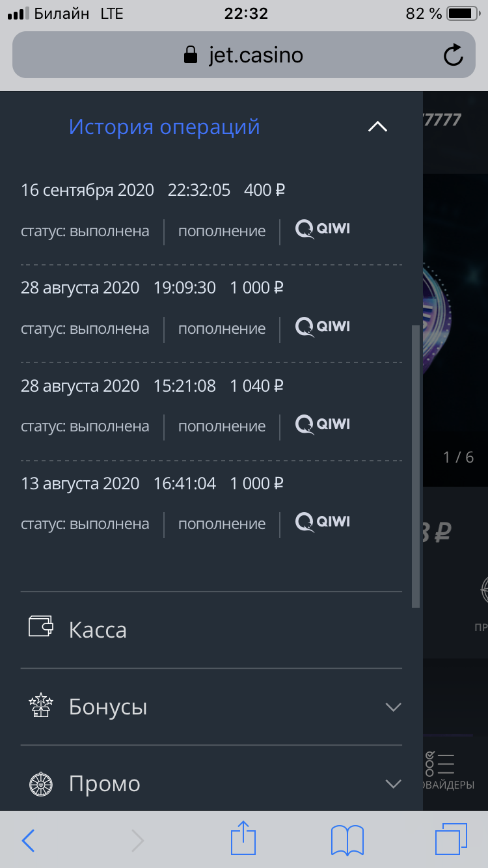Select the Бонусы menu item
Screen dimensions: 488x868
coord(108,707)
